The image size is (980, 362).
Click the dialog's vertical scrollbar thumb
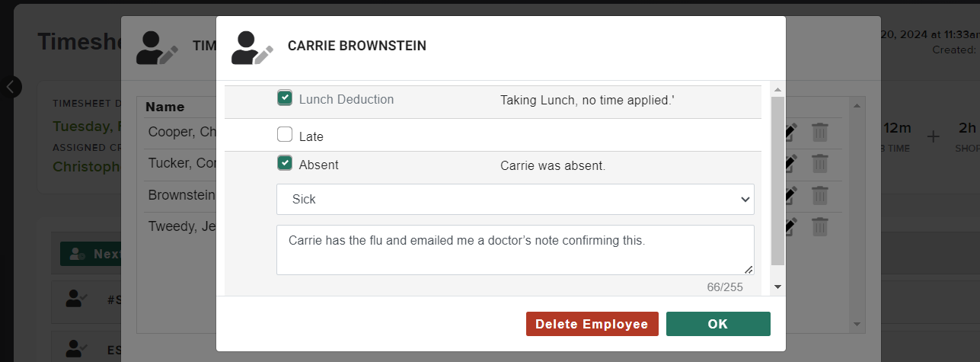[x=777, y=181]
